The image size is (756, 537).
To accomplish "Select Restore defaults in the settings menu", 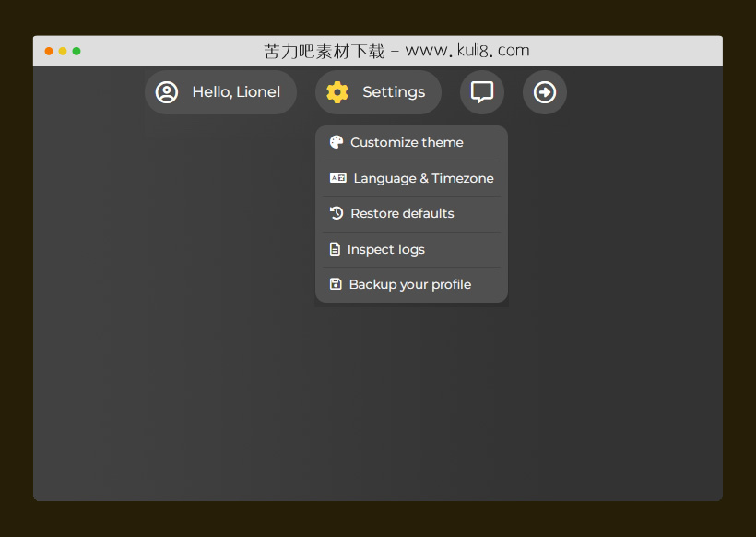I will (402, 213).
